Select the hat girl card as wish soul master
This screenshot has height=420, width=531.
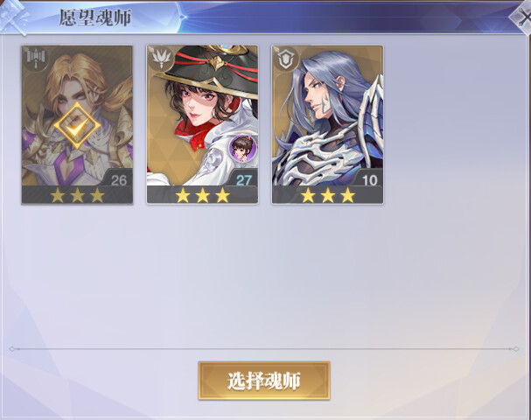[202, 124]
